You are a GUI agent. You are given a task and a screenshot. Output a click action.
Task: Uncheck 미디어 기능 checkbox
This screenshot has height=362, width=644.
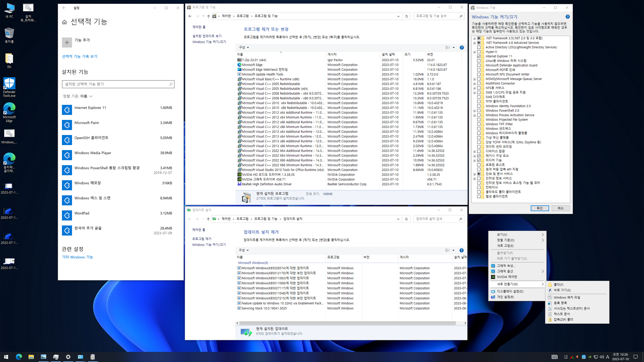(479, 160)
